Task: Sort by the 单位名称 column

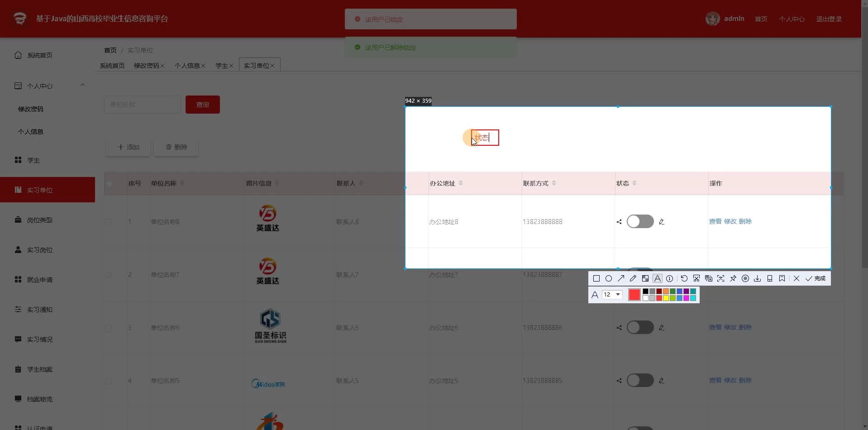Action: pyautogui.click(x=182, y=183)
